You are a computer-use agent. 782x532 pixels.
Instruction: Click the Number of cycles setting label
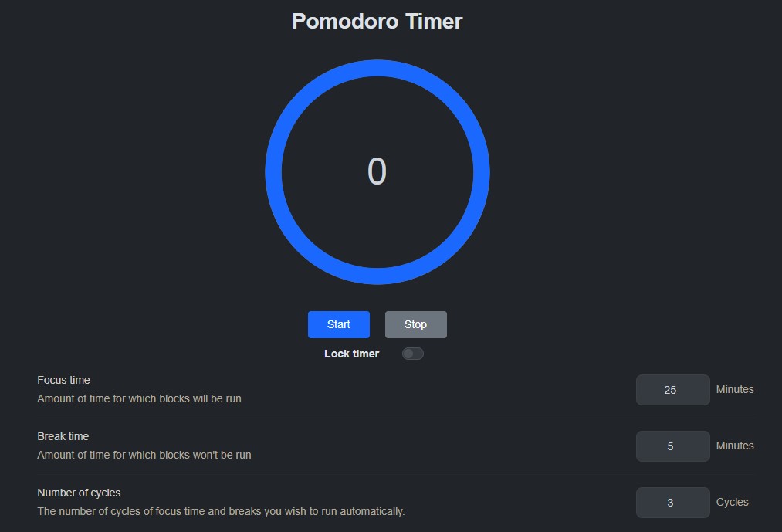(x=79, y=493)
